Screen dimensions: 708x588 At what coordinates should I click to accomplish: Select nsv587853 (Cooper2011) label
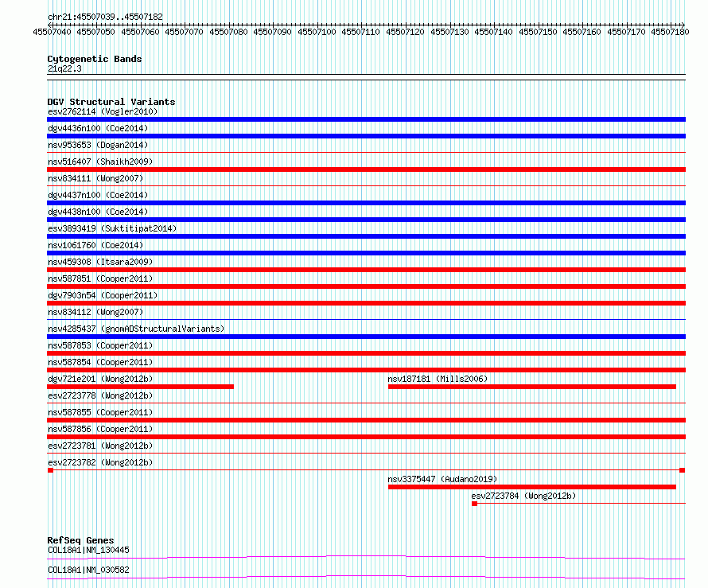[100, 345]
